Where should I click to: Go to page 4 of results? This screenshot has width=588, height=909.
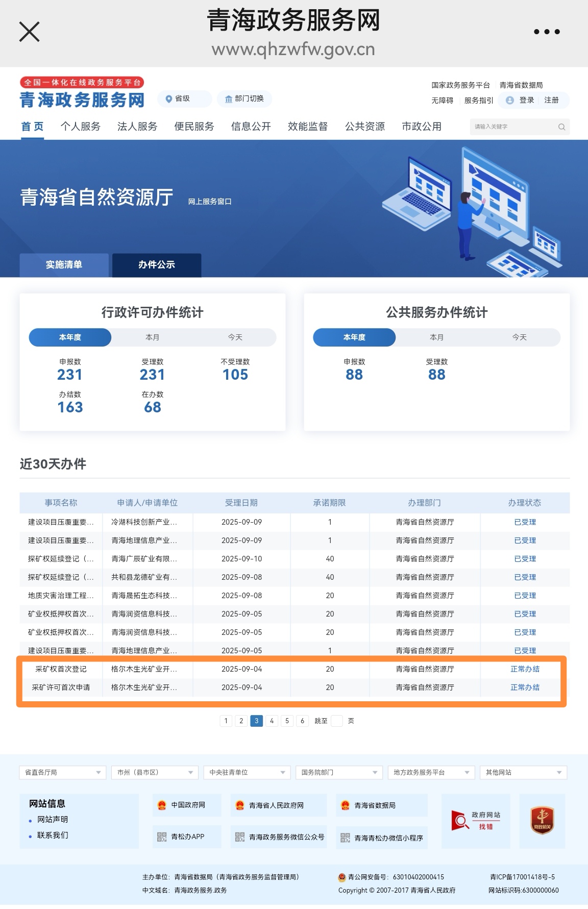coord(272,721)
